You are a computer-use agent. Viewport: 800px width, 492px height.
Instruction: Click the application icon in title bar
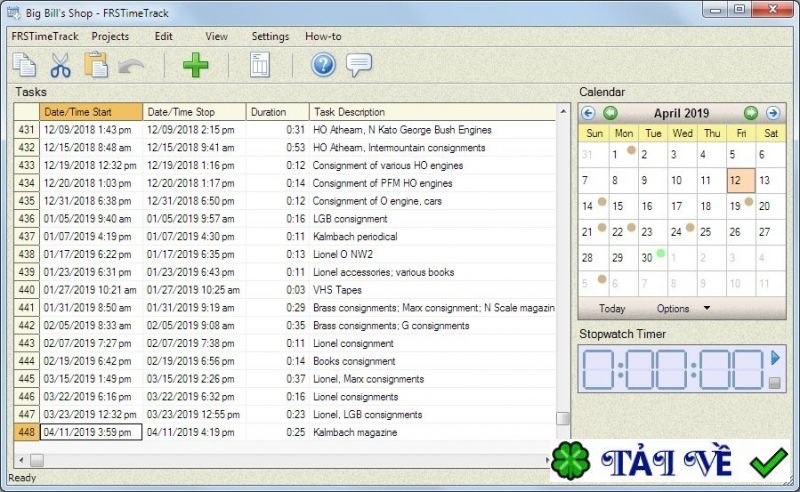click(14, 12)
